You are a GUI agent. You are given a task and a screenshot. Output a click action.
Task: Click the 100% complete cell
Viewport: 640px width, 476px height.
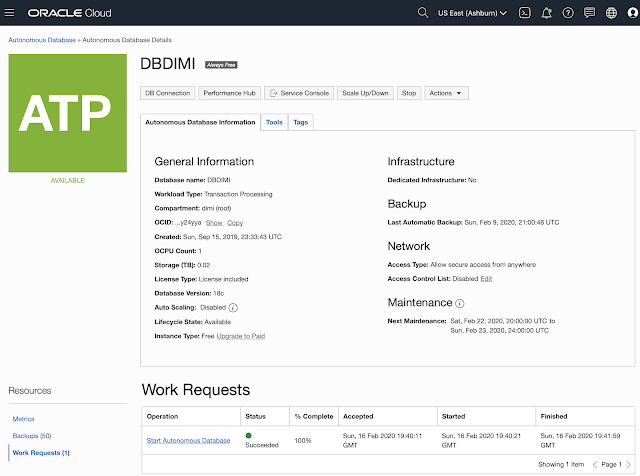tap(303, 440)
